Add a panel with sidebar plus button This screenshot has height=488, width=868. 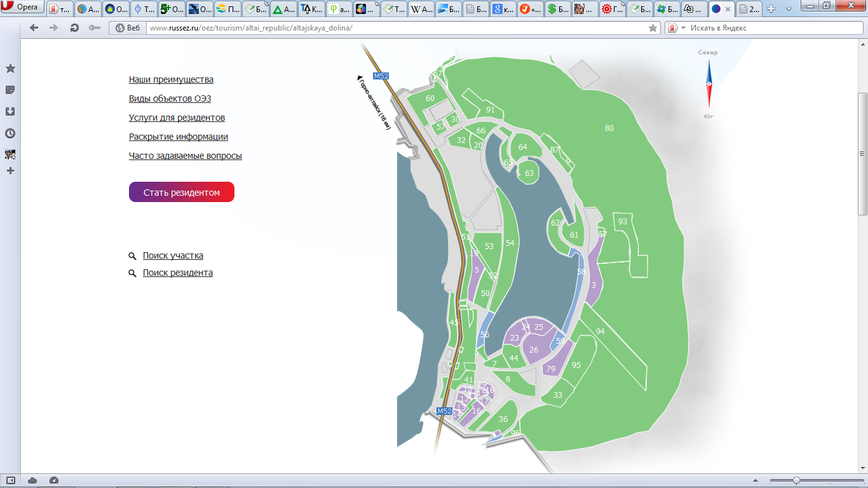coord(10,171)
